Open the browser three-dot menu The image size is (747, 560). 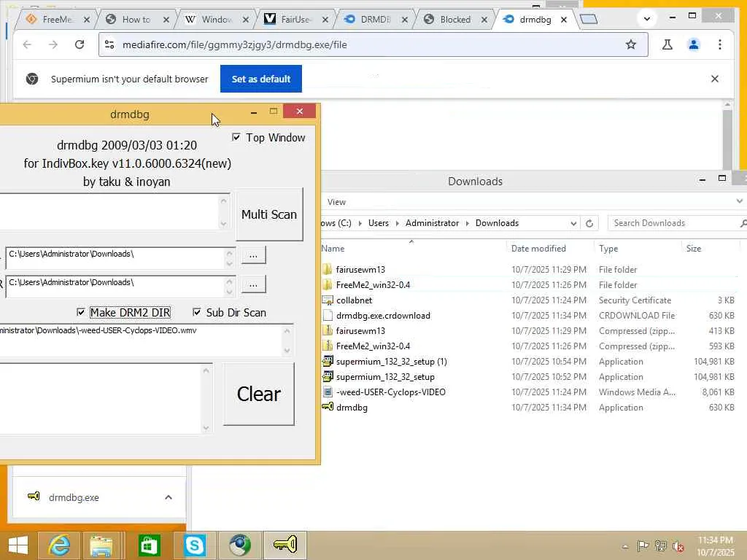click(x=720, y=44)
